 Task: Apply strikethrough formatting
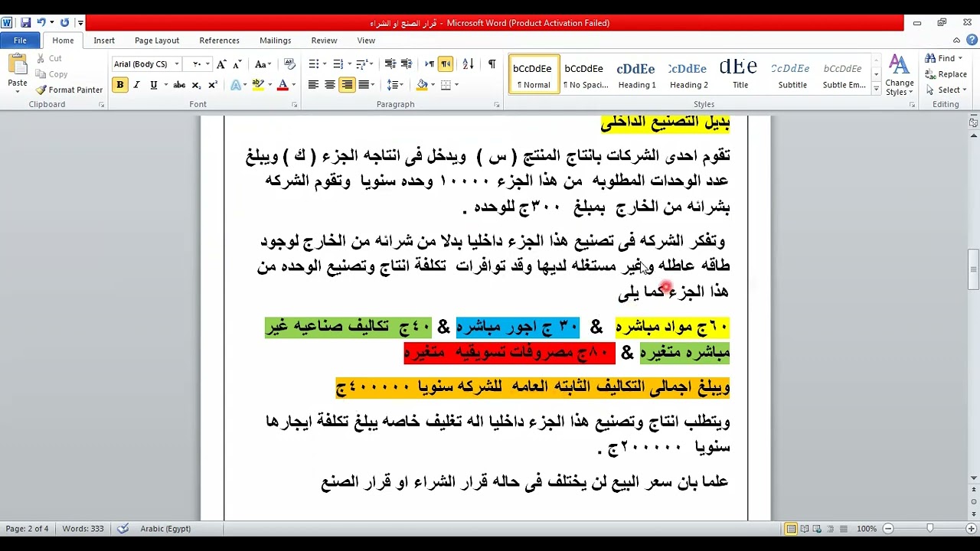(179, 85)
